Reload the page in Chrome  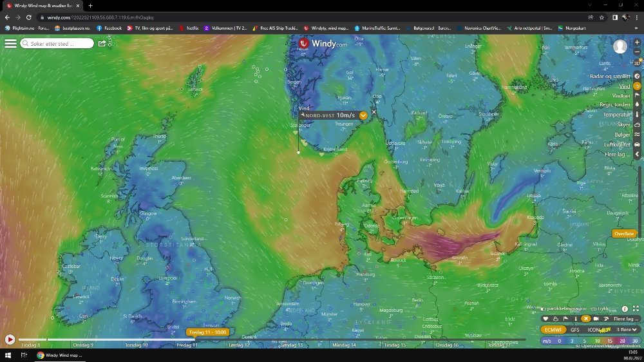[29, 17]
